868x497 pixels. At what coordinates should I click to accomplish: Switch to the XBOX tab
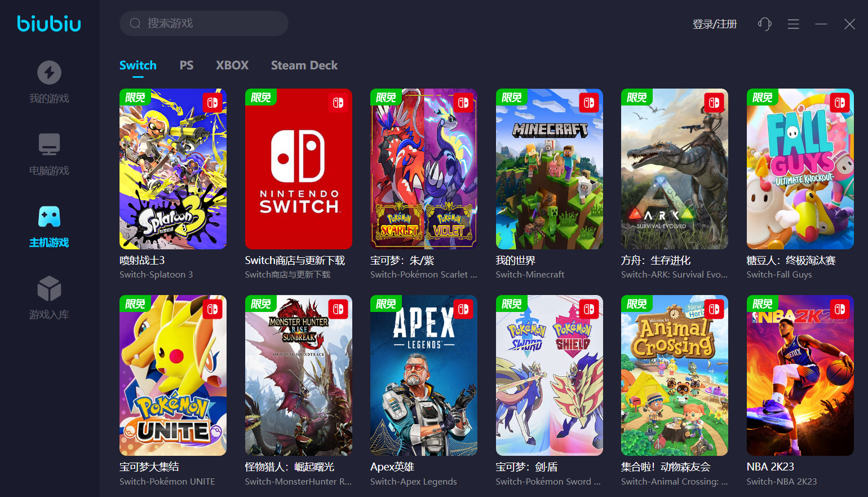coord(232,65)
